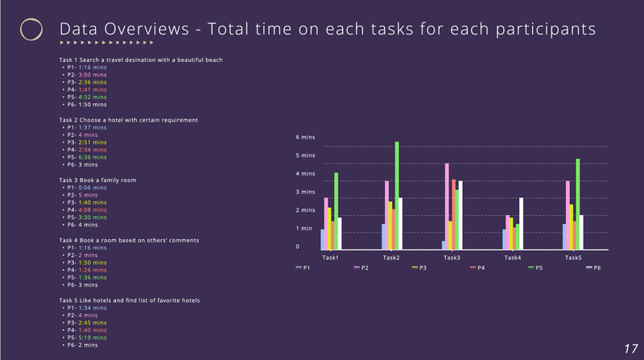Click 'P5- 6:36 mins' entry
Screen dimensions: 644x360
[87, 157]
